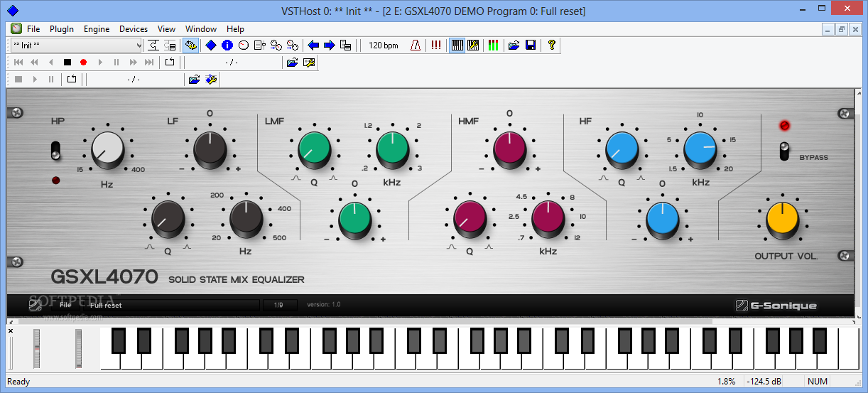Toggle loop icon in third toolbar row
The image size is (868, 393).
(x=71, y=80)
